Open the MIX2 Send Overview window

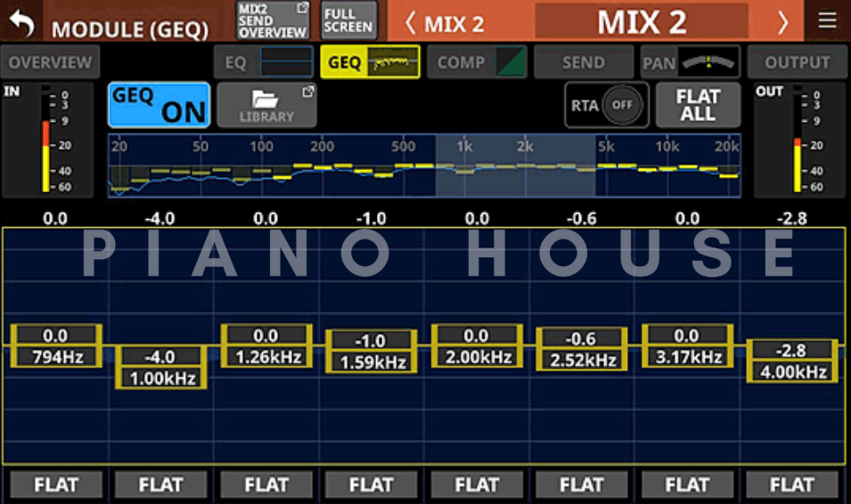pos(272,20)
